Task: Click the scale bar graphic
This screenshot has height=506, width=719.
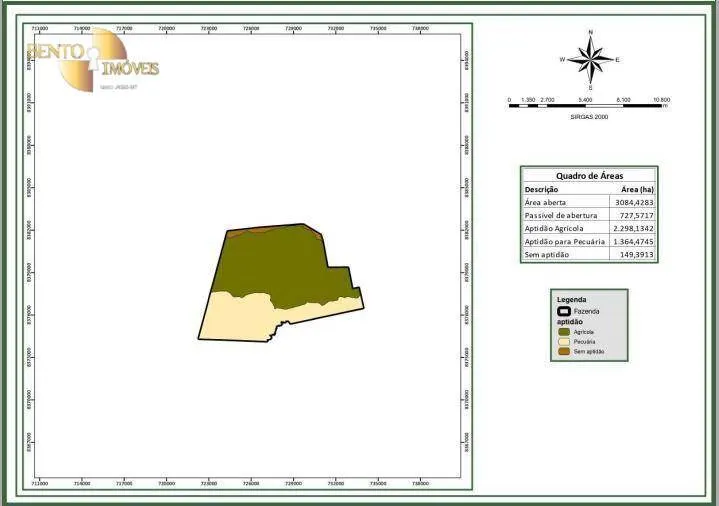Action: 586,106
